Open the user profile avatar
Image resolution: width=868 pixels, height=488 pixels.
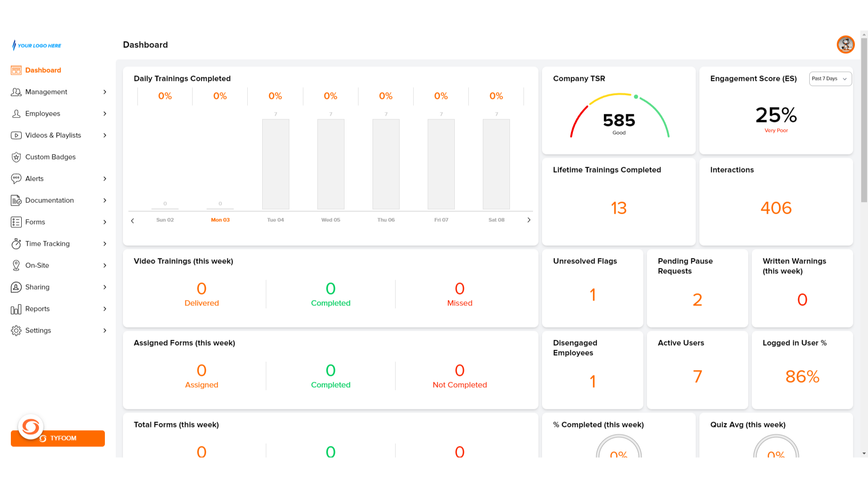click(845, 45)
